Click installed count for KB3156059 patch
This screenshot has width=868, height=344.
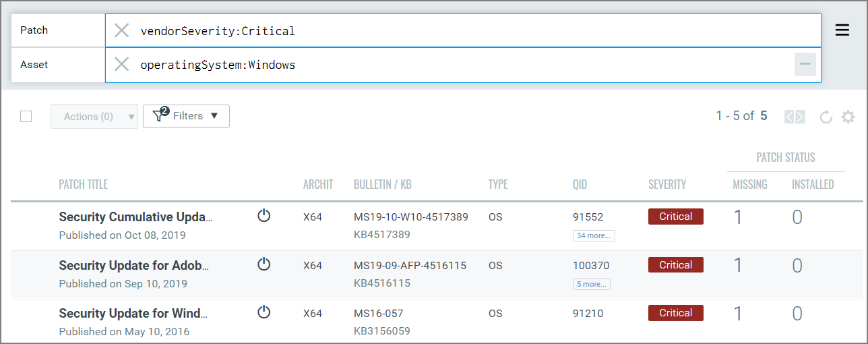(x=797, y=314)
